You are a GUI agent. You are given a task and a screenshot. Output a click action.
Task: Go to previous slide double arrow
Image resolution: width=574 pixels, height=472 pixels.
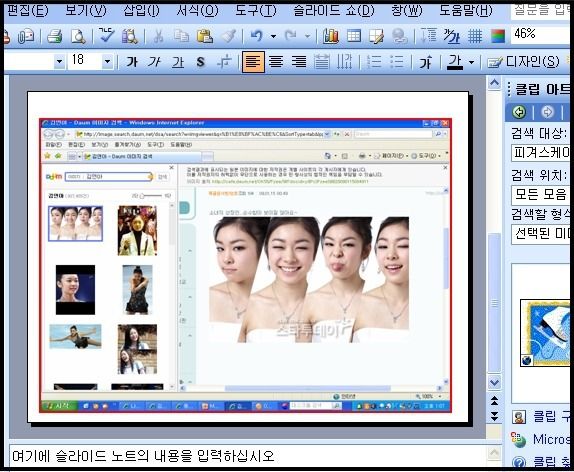pos(494,401)
